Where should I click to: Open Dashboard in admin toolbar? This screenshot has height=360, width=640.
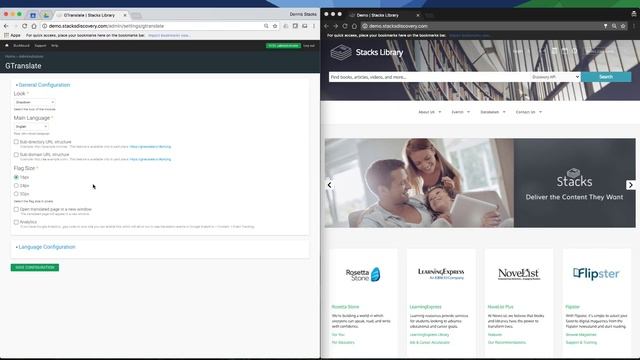(21, 45)
